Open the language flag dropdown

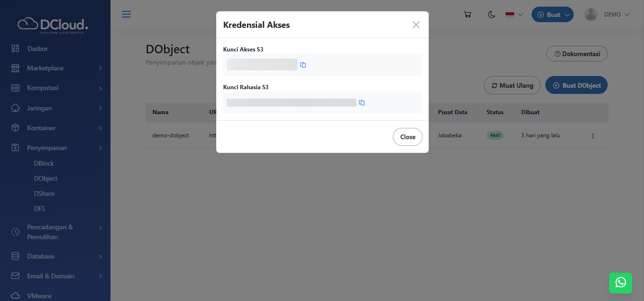514,15
